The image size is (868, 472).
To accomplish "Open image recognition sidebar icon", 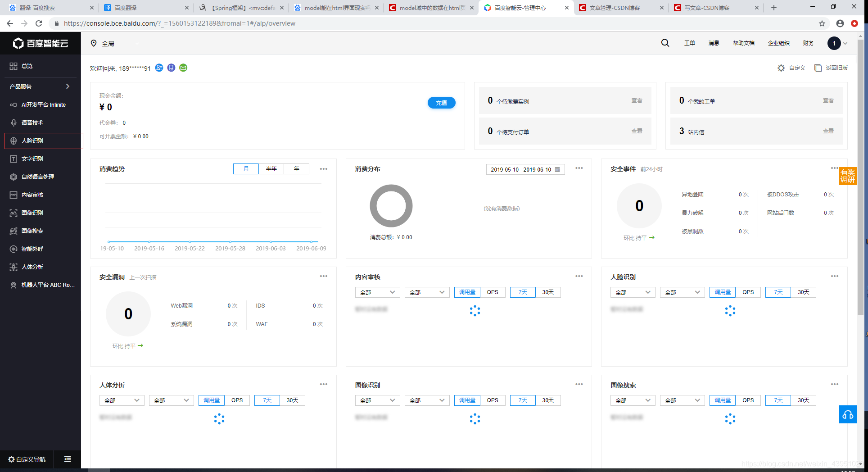I will 14,213.
